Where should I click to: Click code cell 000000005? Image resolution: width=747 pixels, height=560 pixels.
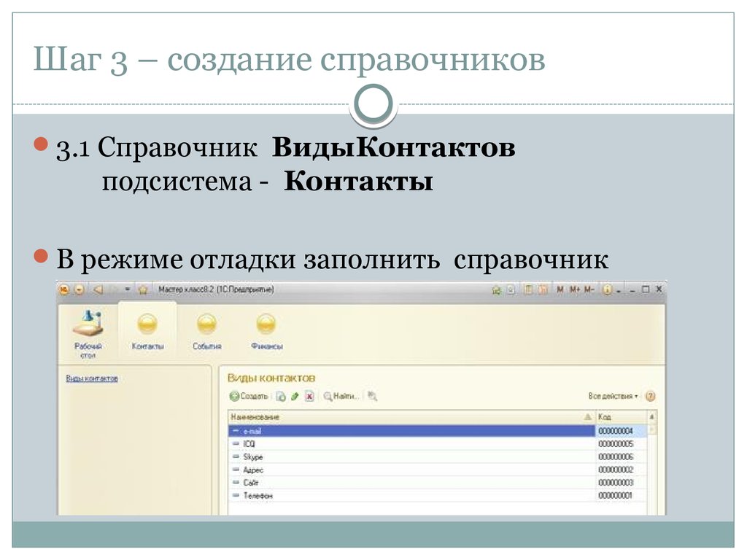(622, 444)
